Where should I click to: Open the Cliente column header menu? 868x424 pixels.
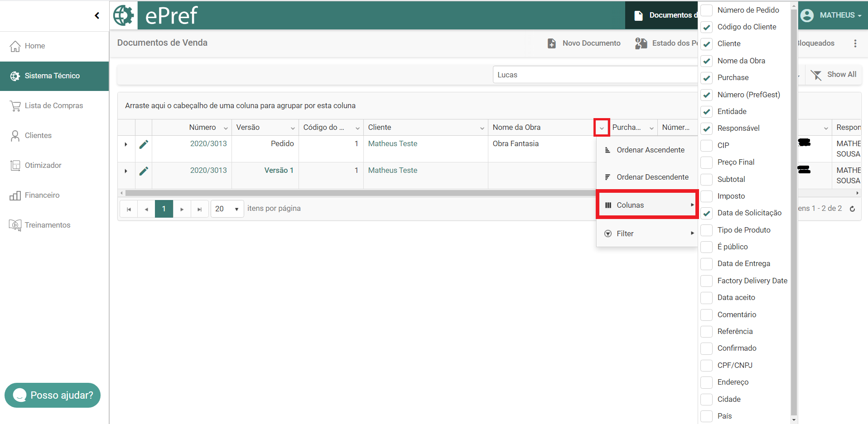[482, 128]
